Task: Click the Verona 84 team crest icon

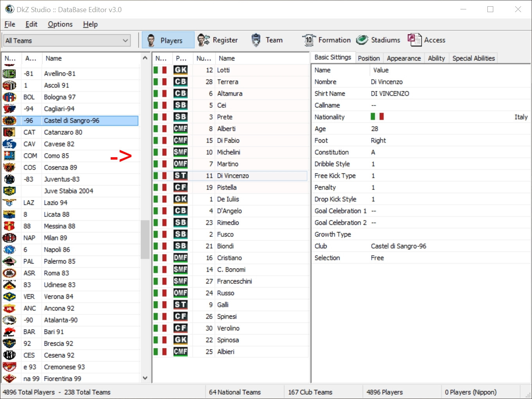Action: coord(9,297)
